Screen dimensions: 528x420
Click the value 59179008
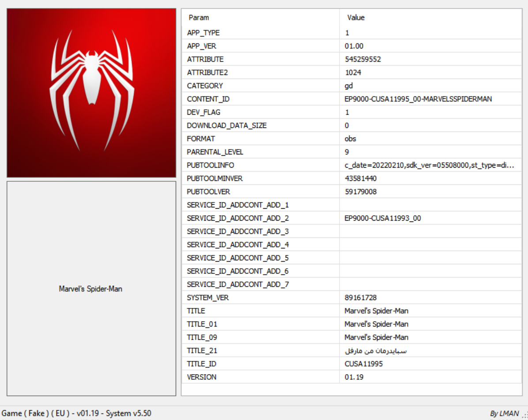[x=361, y=191]
